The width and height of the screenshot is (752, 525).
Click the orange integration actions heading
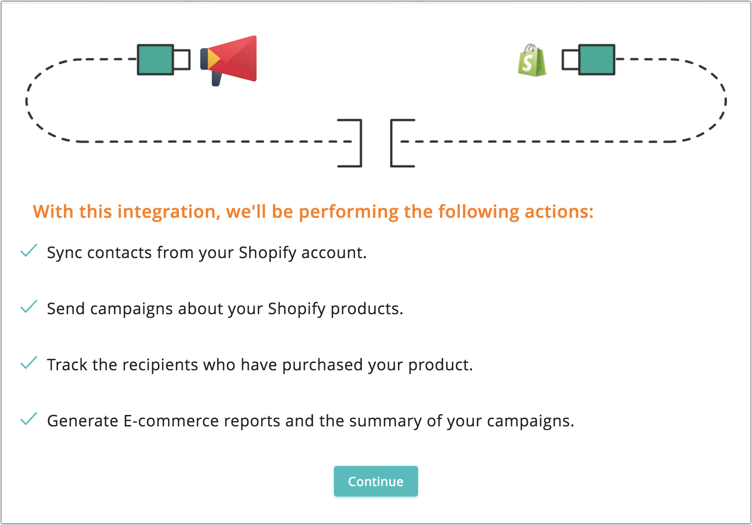click(x=313, y=212)
